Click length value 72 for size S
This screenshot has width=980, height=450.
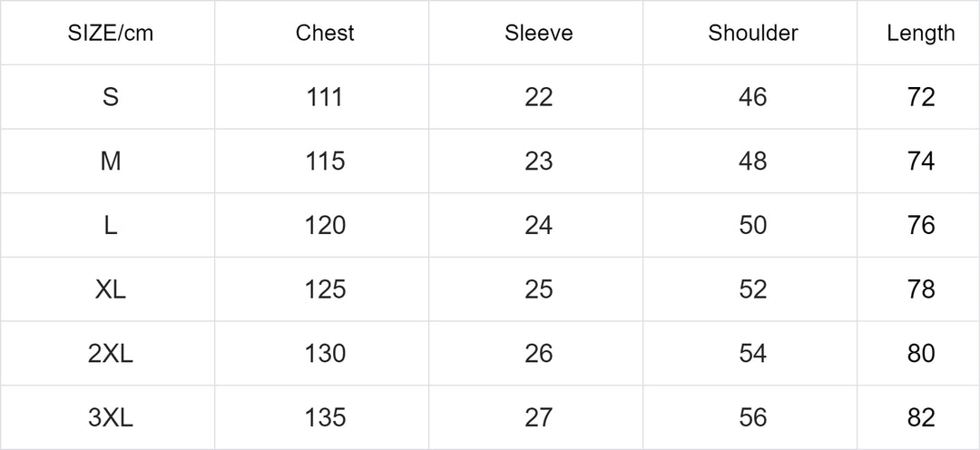pos(921,97)
